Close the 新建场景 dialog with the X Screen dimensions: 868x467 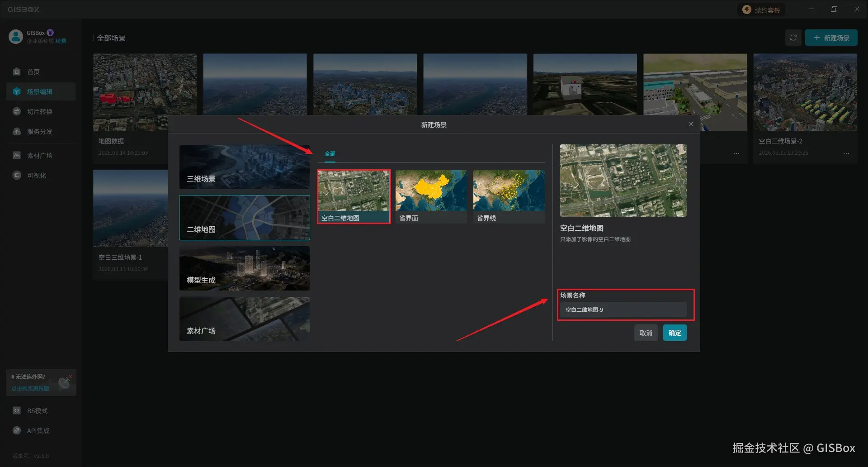click(x=691, y=124)
